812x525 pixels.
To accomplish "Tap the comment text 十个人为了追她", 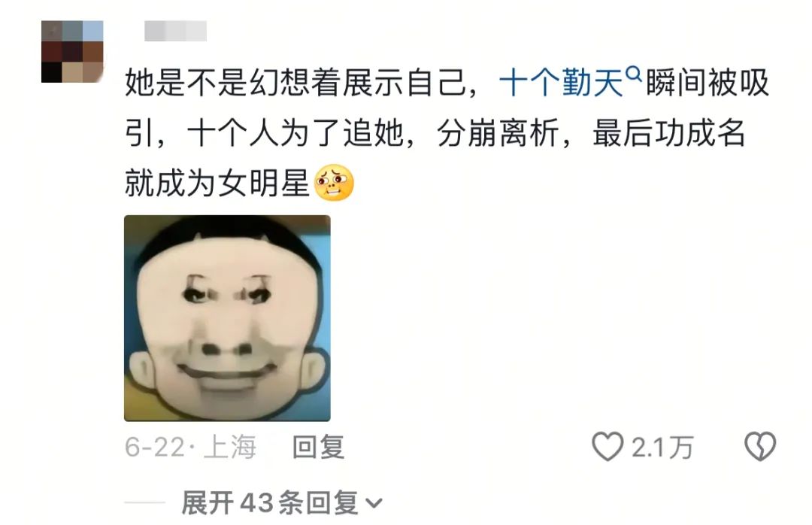I will 295,133.
